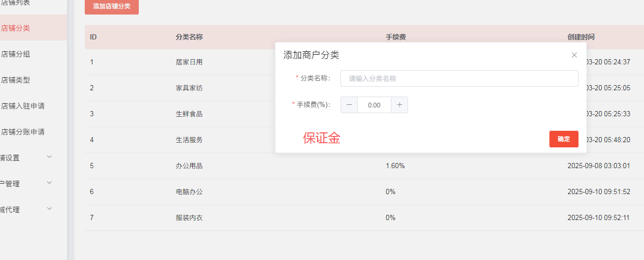Screen dimensions: 644x260
Task: Select the 办公用品 category row
Action: [189, 166]
